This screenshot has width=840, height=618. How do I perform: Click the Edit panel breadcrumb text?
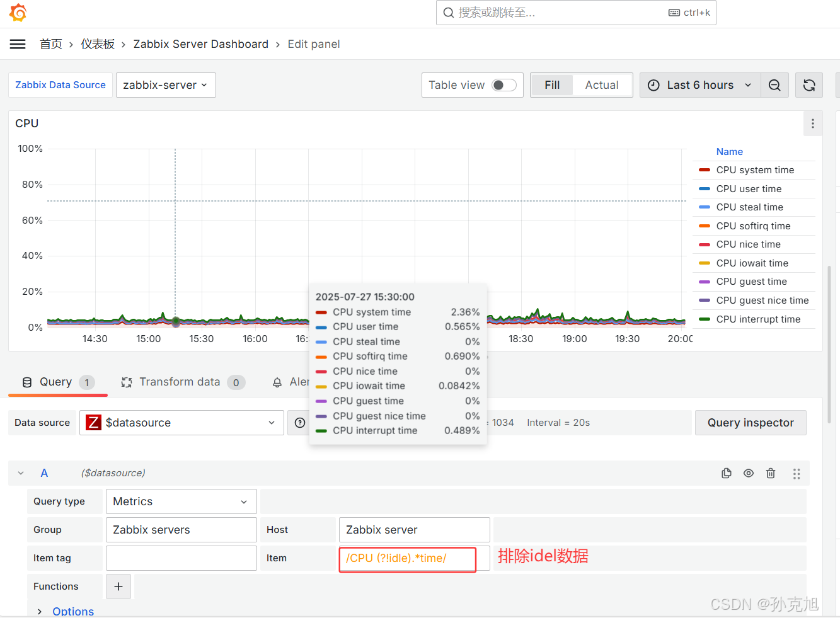(314, 44)
